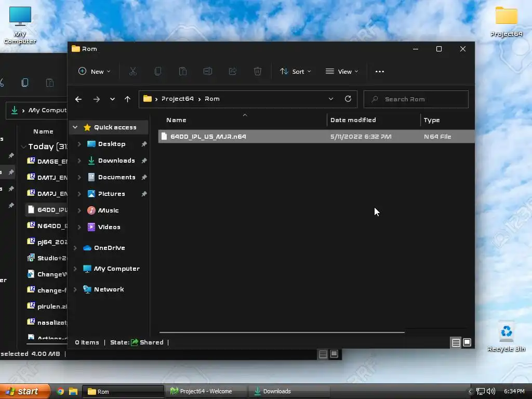Launch Chrome from the taskbar quick launch

[60, 391]
